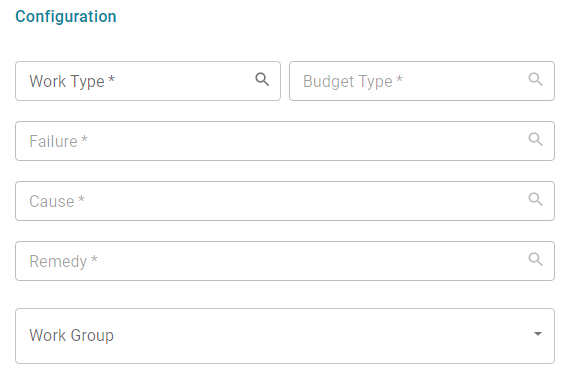Image resolution: width=572 pixels, height=384 pixels.
Task: Click into the Budget Type field
Action: (x=422, y=81)
